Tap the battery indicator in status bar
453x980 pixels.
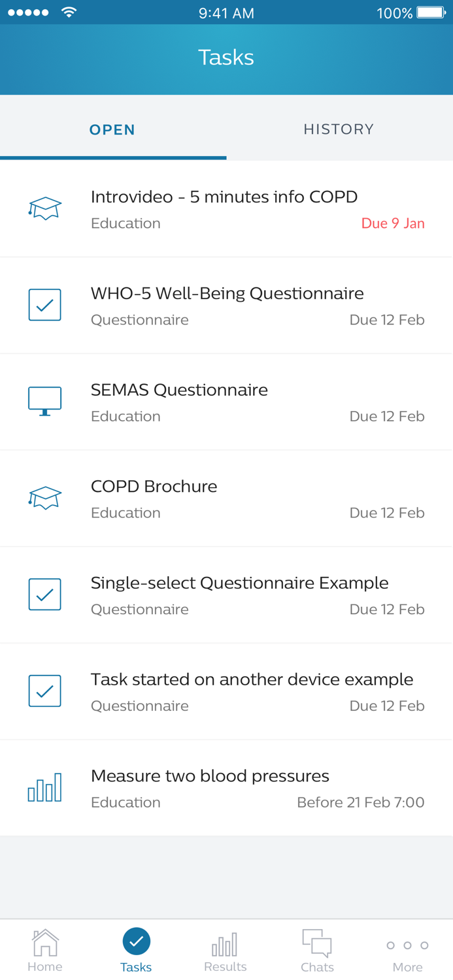(x=431, y=12)
